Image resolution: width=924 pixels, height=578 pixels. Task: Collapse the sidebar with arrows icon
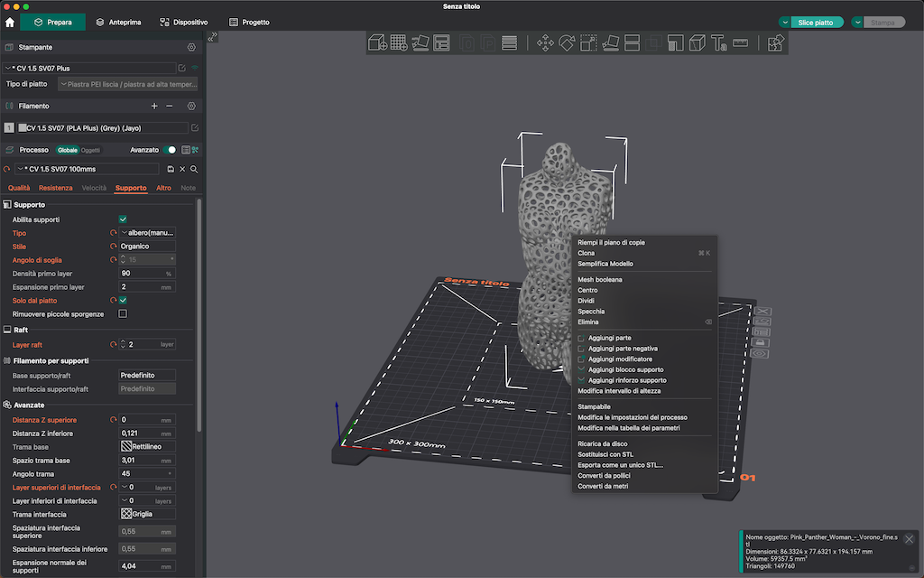[x=213, y=36]
